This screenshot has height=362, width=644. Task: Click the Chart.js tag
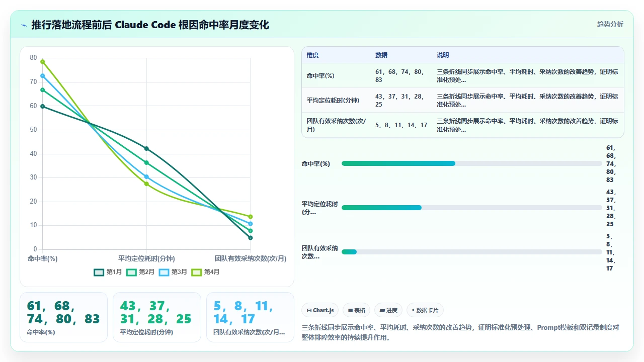(320, 310)
